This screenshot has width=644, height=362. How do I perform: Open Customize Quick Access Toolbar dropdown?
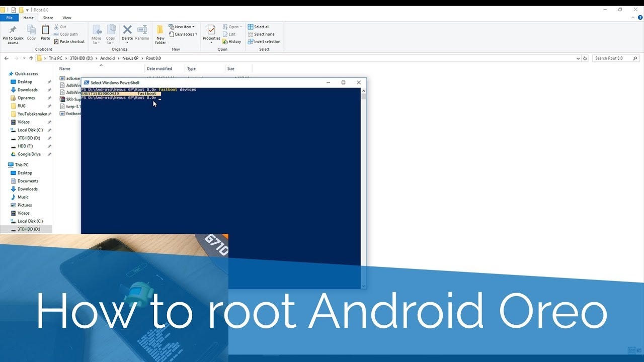pos(27,10)
